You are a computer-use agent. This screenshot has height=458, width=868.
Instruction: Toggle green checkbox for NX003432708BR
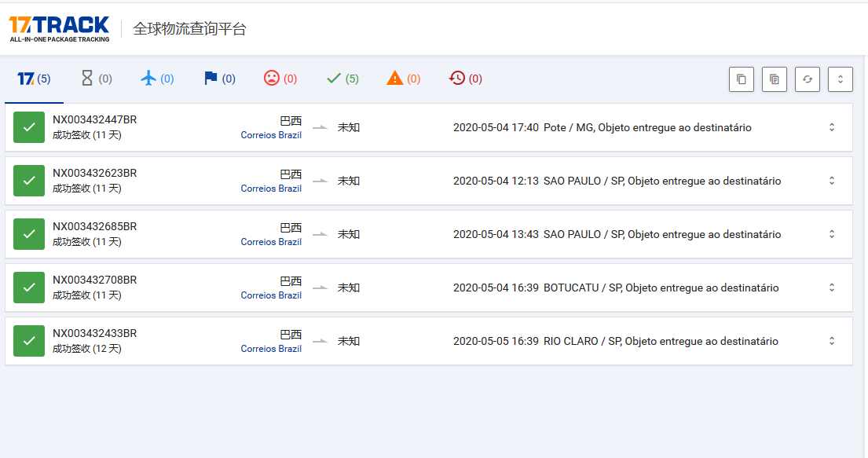click(29, 288)
